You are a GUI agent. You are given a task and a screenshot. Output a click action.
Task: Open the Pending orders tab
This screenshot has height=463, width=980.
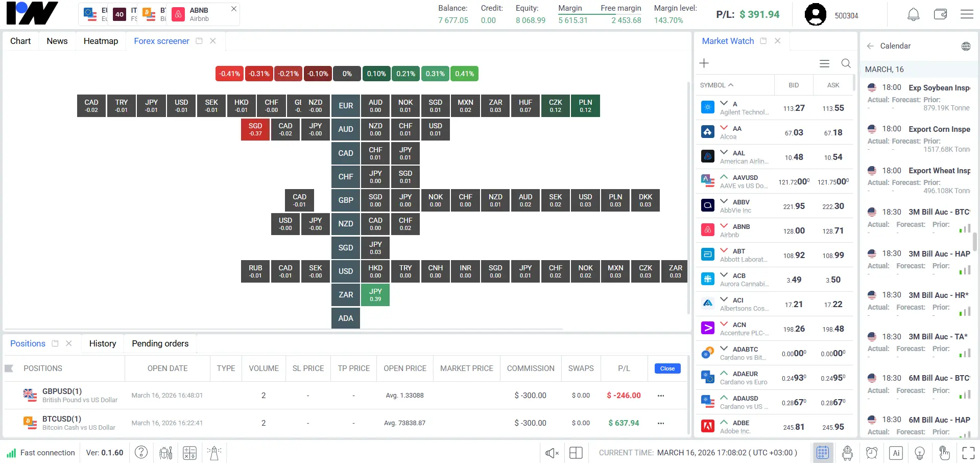tap(160, 343)
